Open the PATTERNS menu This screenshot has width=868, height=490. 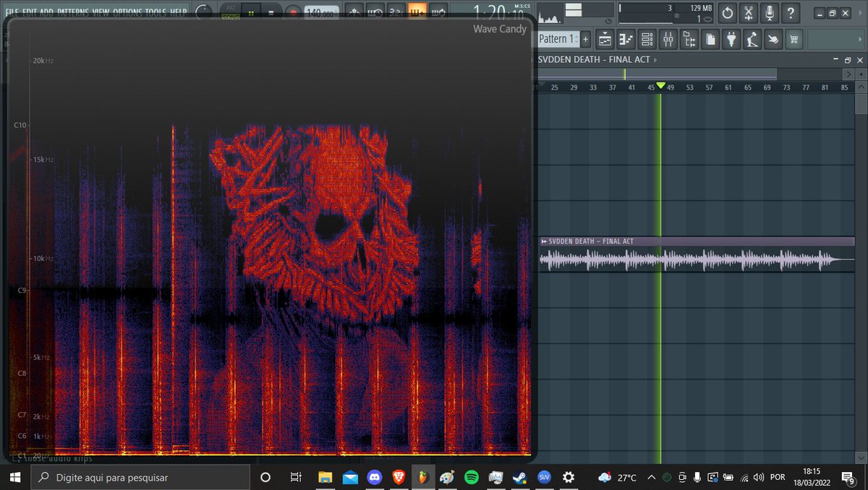(73, 12)
